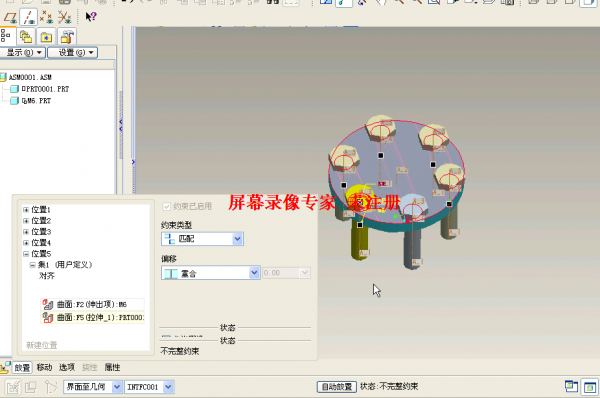
Task: Select PRT0001.PRT in the model tree
Action: click(x=45, y=89)
